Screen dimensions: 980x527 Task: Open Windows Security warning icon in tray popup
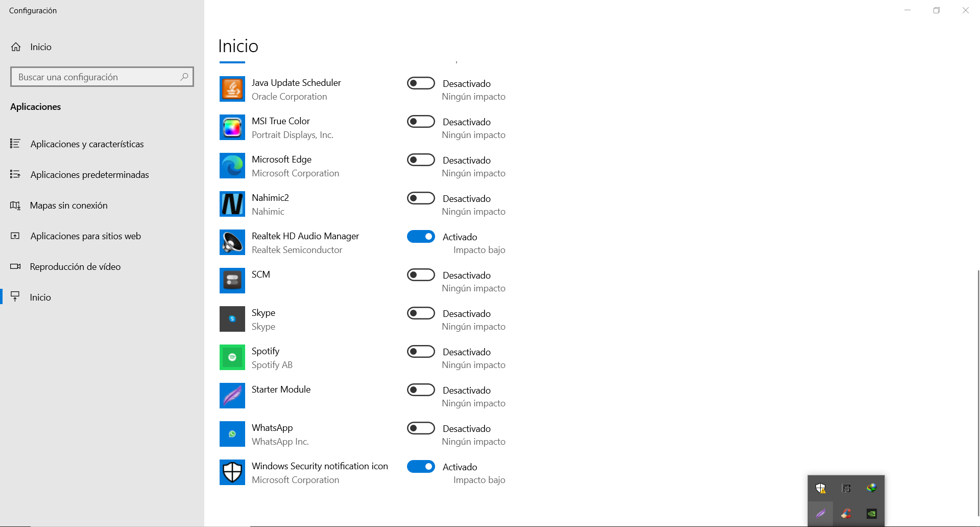(821, 488)
